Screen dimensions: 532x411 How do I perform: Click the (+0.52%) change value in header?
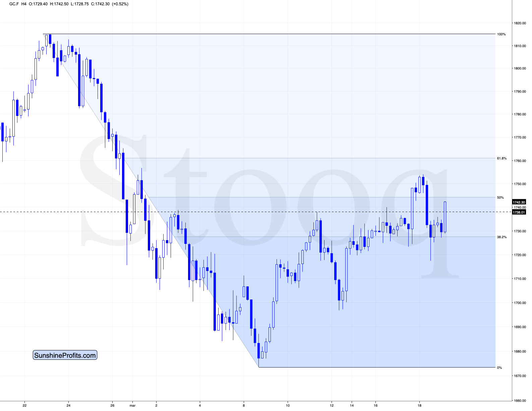[x=120, y=4]
